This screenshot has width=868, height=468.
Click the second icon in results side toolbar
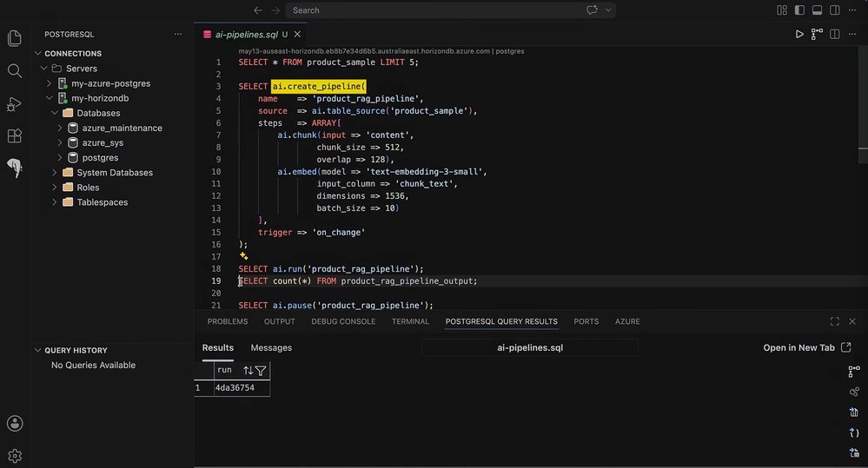854,392
